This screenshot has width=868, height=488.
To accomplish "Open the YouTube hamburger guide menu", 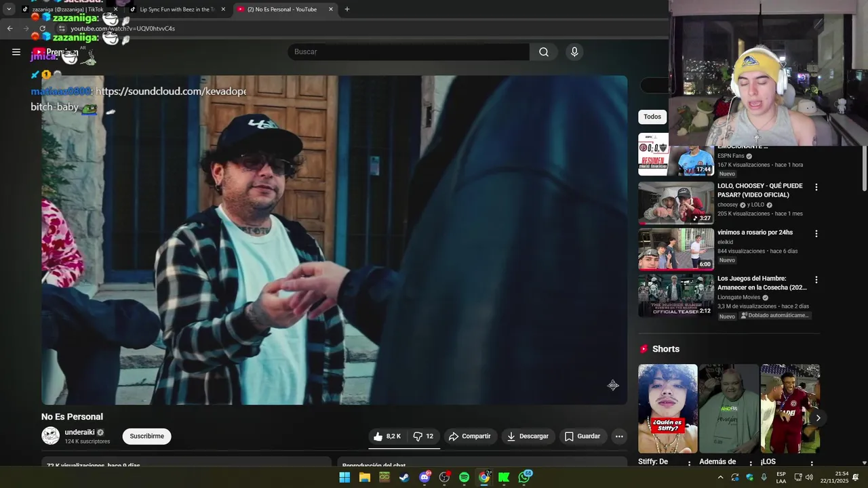I will pos(16,52).
